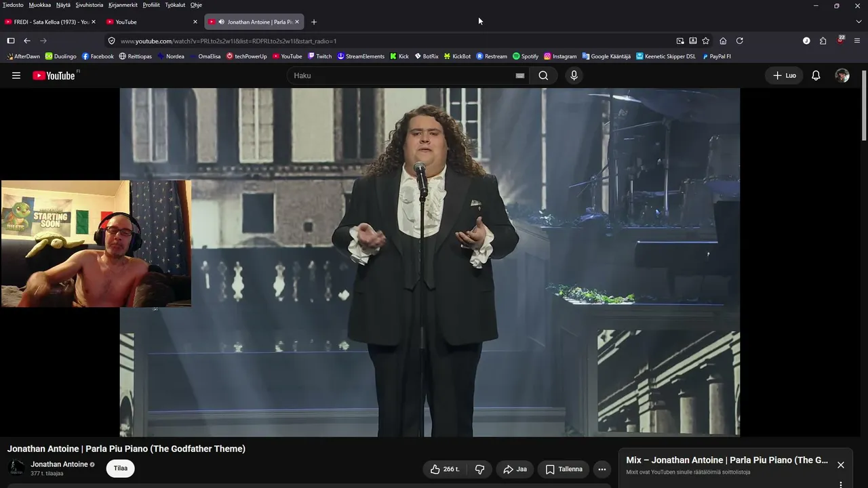Close the FREDI - Sata Kelloa tab
Screen dimensions: 868x488
(93, 22)
